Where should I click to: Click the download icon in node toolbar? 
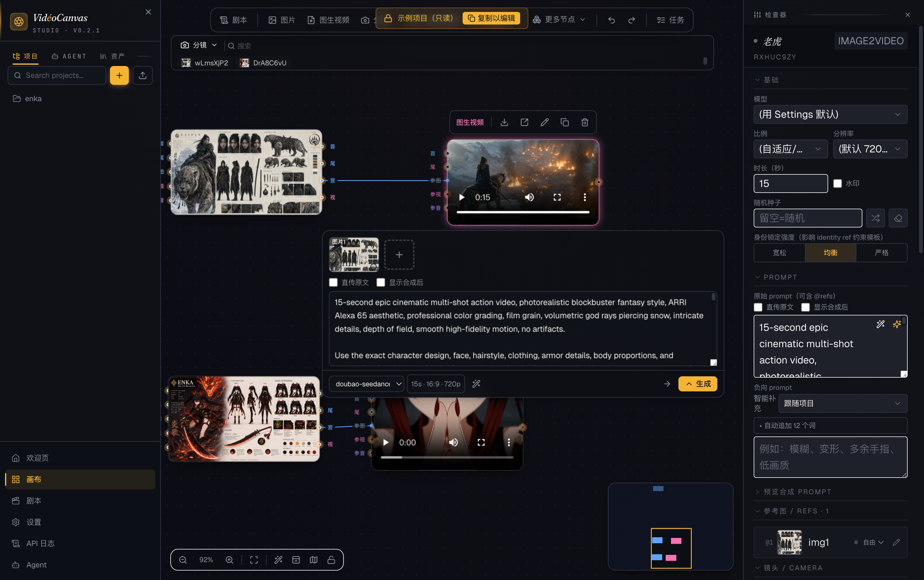(504, 122)
